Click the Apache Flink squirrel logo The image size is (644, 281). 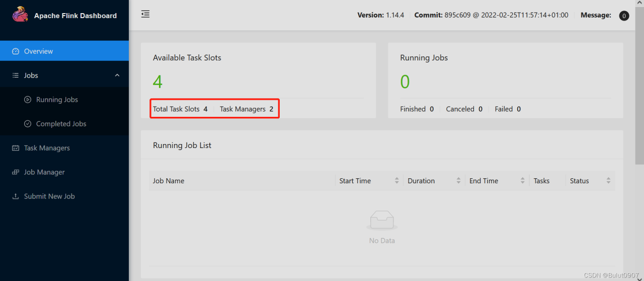(20, 14)
